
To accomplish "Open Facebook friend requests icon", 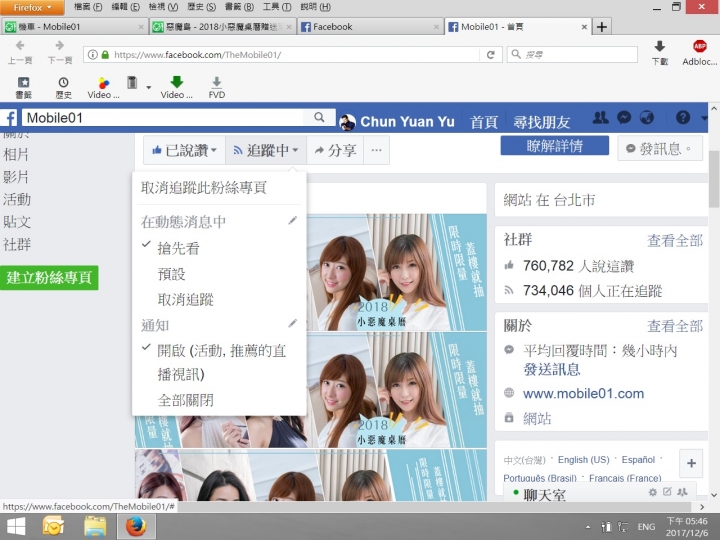I will 601,118.
